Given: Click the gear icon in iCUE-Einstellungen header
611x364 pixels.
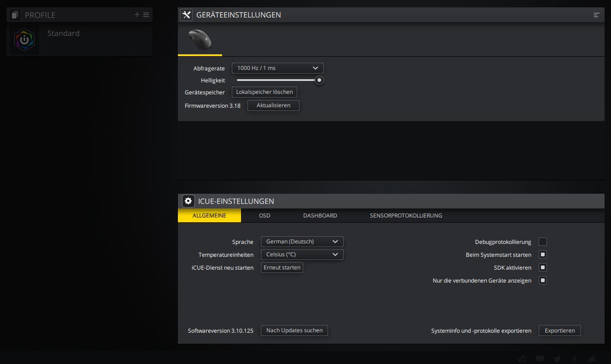Looking at the screenshot, I should pos(188,201).
